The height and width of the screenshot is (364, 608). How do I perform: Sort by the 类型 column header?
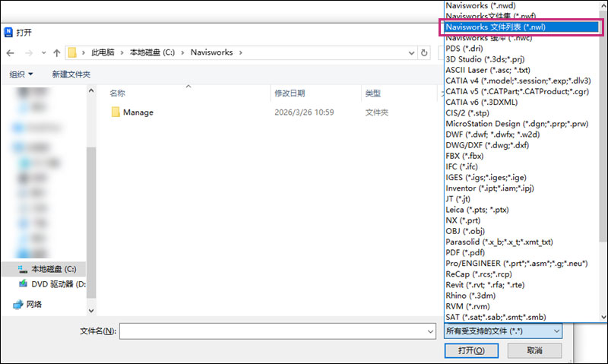click(372, 93)
